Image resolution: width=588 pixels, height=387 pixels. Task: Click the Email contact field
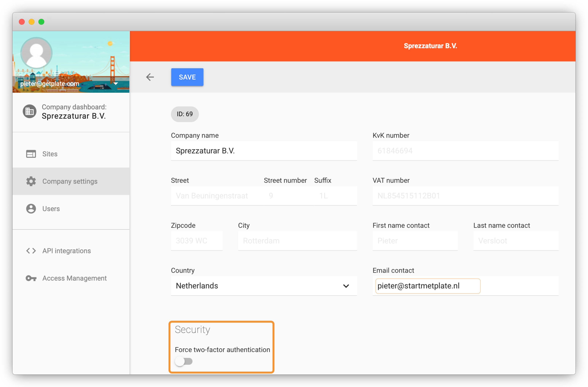[x=466, y=286]
